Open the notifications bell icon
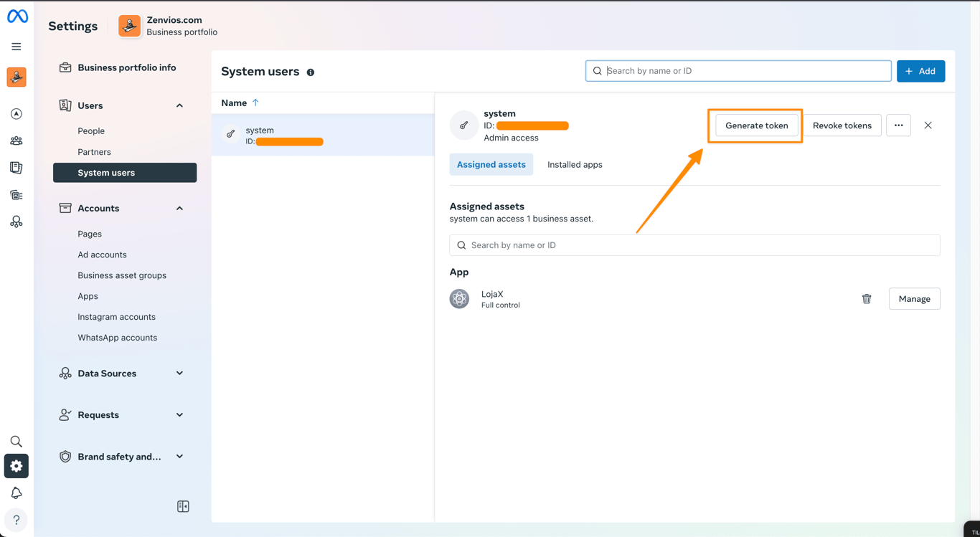Viewport: 980px width, 537px height. pos(17,493)
